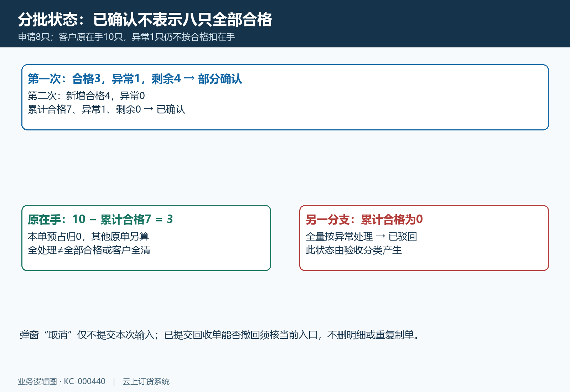Click the subtitle beginning 申请8只；客户原在手10只
The image size is (570, 392).
pyautogui.click(x=126, y=37)
